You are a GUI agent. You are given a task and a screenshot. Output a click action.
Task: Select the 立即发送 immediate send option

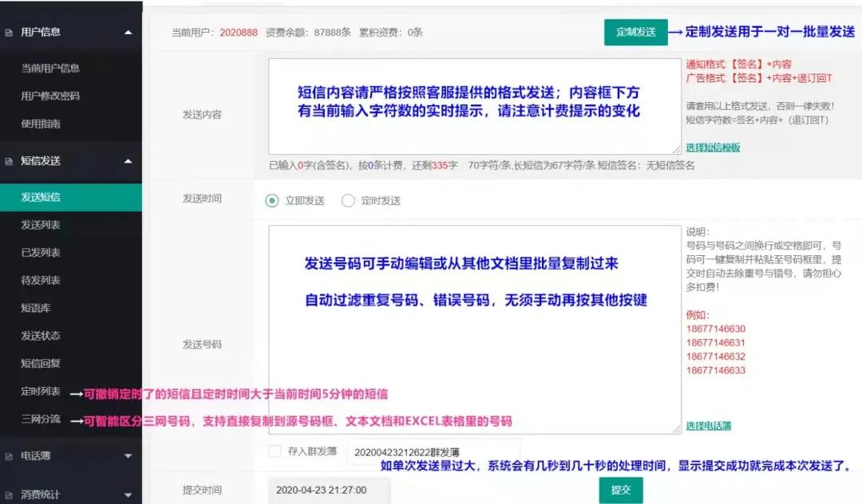tap(272, 200)
